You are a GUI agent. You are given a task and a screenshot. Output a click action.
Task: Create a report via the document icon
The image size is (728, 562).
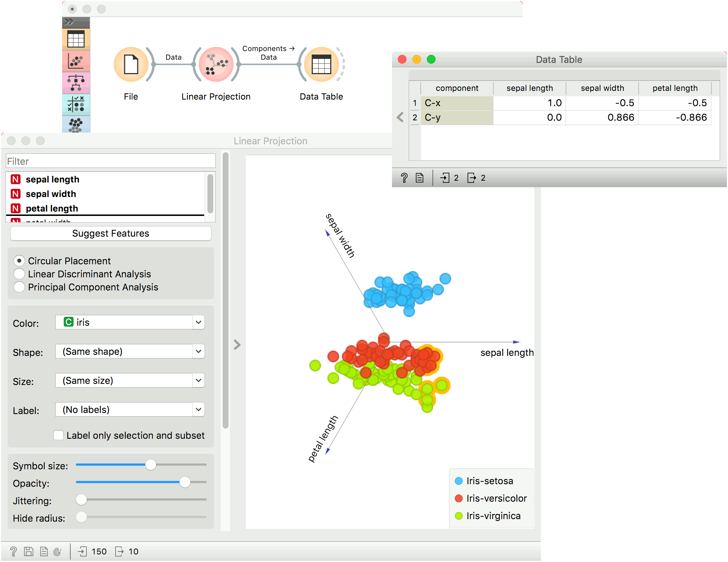pyautogui.click(x=44, y=551)
